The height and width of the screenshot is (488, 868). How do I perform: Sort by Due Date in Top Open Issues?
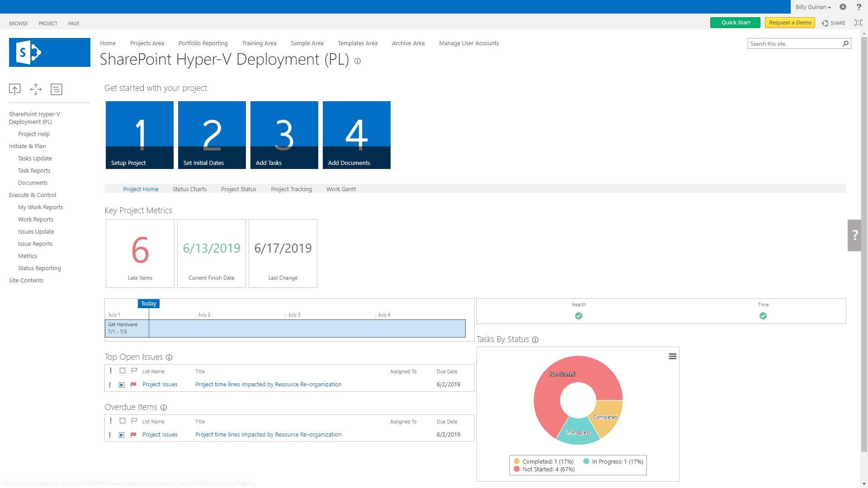[447, 371]
